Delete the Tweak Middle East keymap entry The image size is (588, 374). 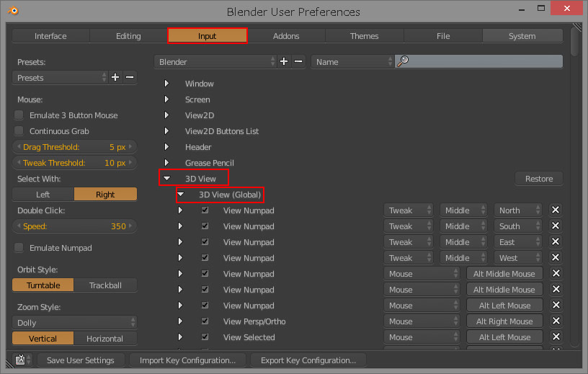pyautogui.click(x=556, y=241)
